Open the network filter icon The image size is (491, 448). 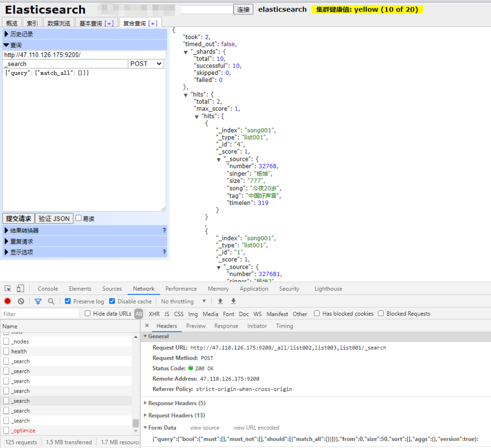click(x=38, y=301)
